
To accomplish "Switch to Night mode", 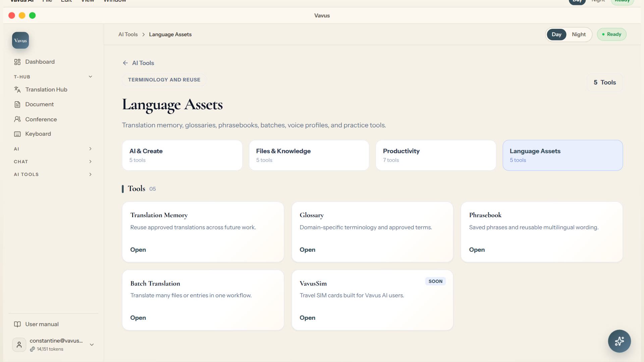I will coord(579,35).
